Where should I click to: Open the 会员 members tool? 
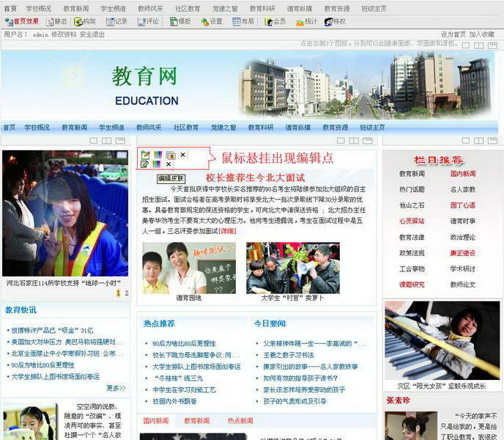(275, 21)
